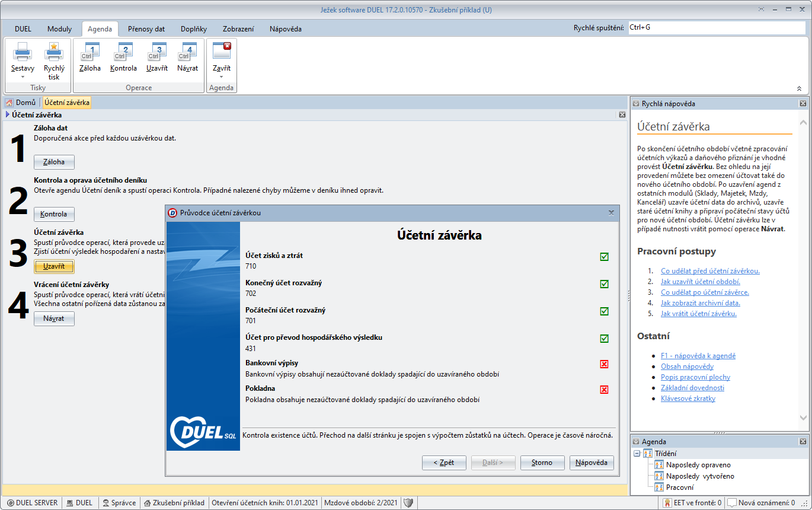Collapse the ribbon with the double chevron

coord(799,88)
